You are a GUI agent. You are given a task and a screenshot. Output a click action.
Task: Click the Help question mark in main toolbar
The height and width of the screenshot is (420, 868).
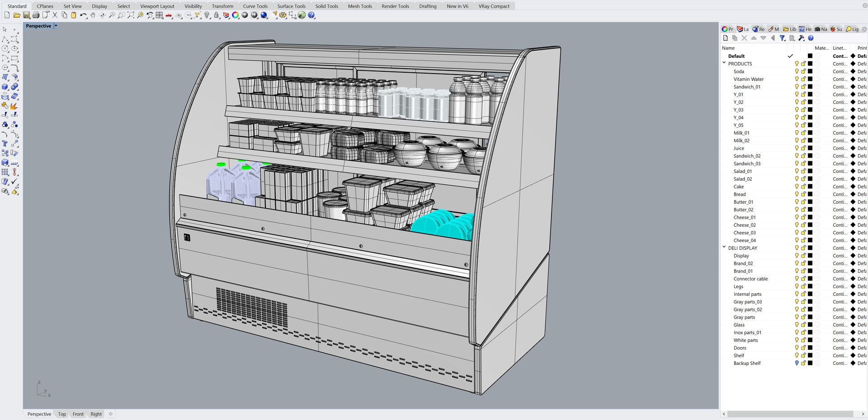coord(311,15)
